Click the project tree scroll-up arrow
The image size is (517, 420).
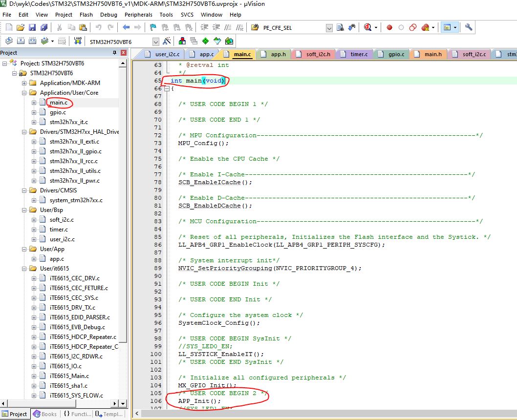(123, 63)
